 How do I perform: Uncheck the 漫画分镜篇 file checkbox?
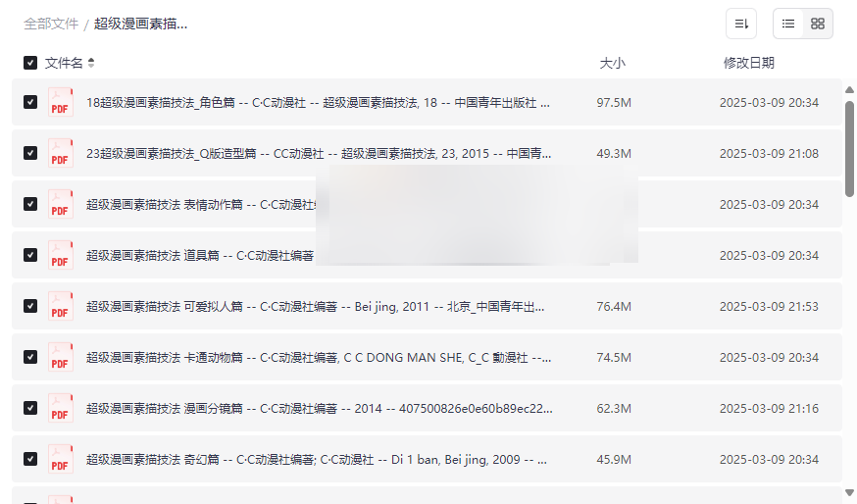30,408
